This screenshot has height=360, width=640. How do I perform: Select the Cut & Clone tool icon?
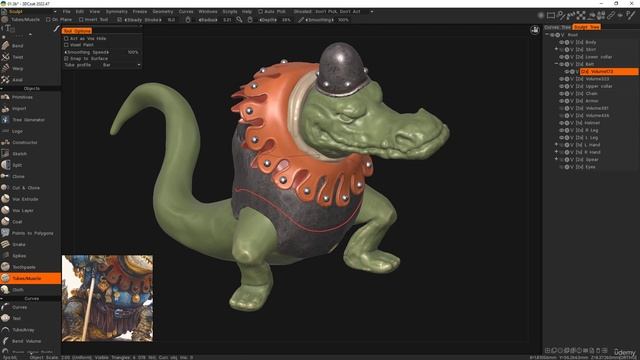click(x=5, y=188)
